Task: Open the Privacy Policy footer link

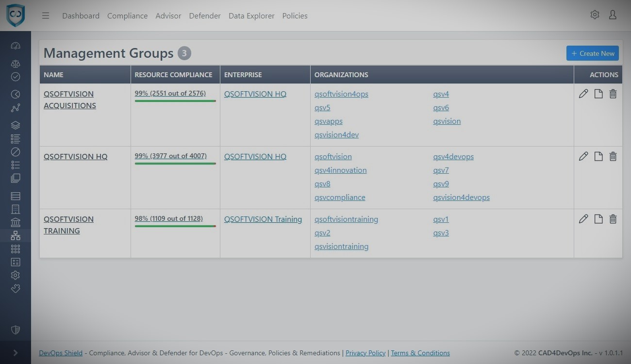Action: 365,353
